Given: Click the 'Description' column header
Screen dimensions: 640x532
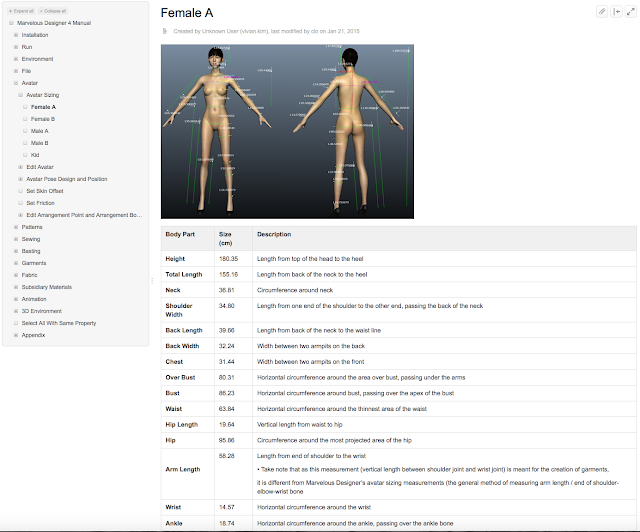Looking at the screenshot, I should click(274, 234).
